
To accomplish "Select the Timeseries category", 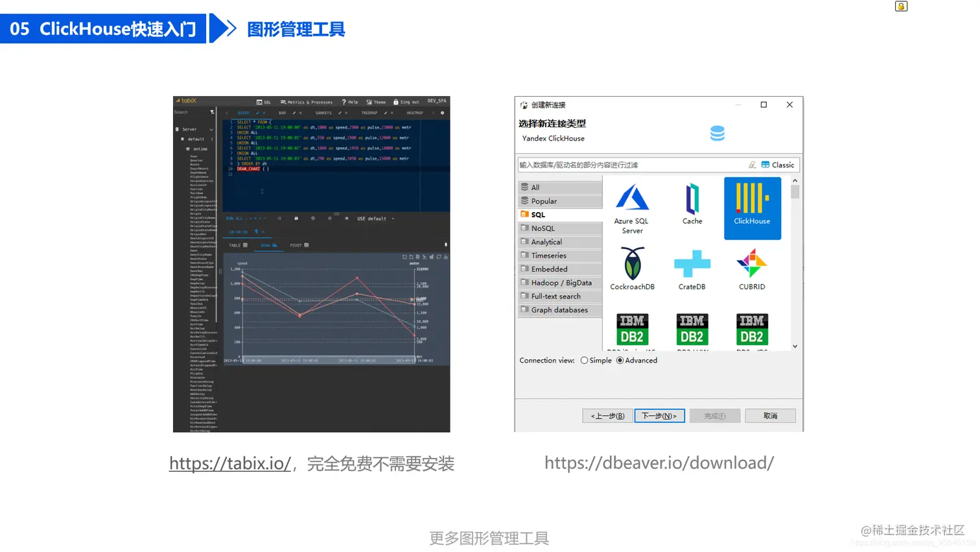I will (x=560, y=256).
